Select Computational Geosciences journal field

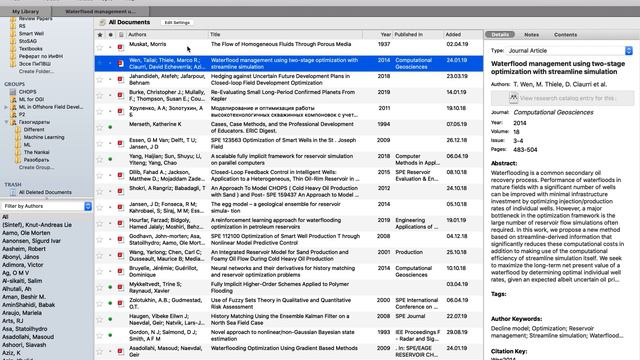coord(553,112)
